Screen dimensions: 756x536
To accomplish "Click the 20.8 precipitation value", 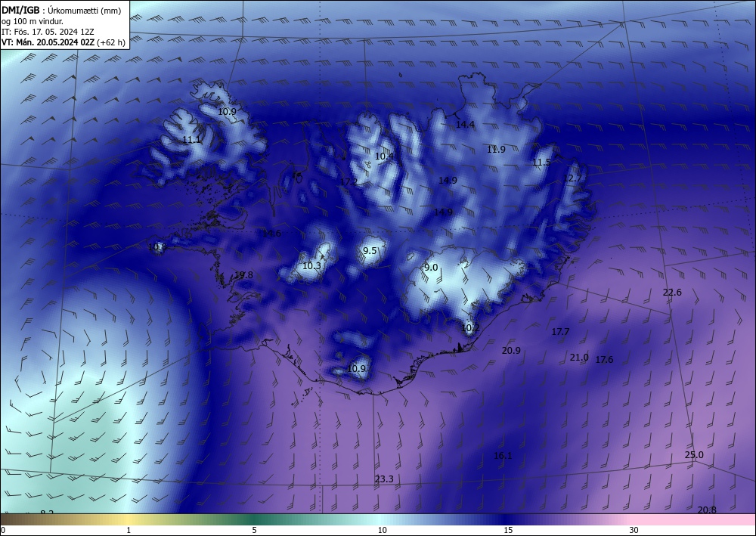I will 707,510.
